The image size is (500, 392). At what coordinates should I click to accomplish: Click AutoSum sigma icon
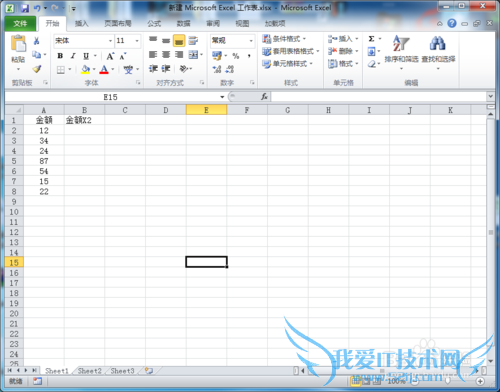click(371, 39)
